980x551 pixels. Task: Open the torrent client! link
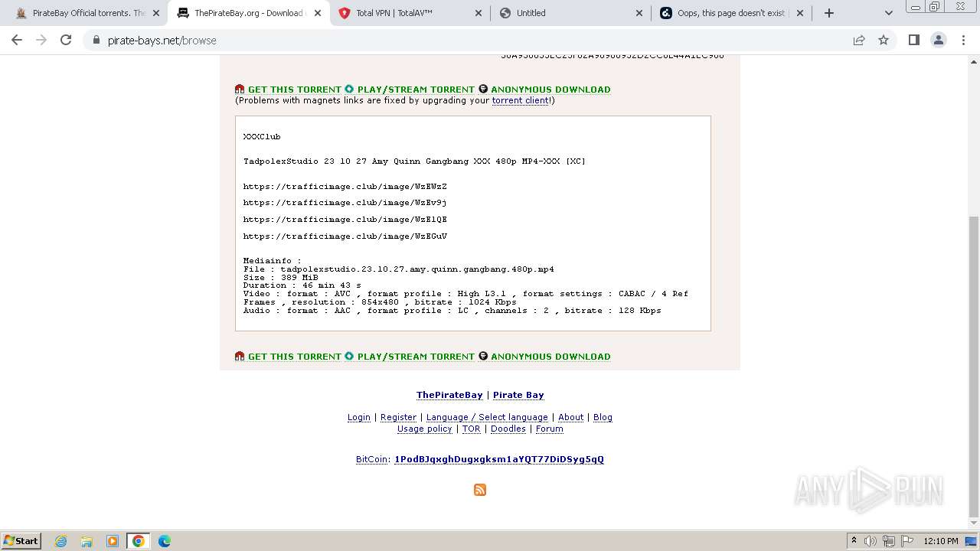tap(521, 100)
